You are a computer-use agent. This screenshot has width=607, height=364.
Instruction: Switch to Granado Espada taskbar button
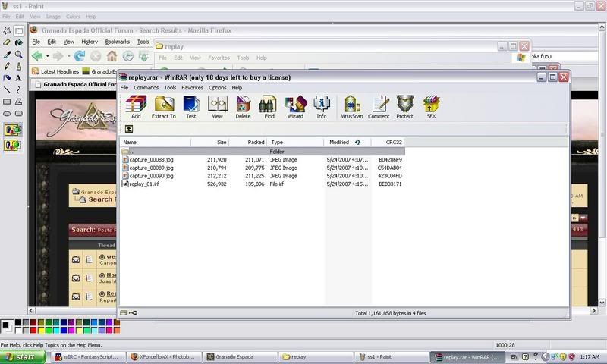[241, 357]
